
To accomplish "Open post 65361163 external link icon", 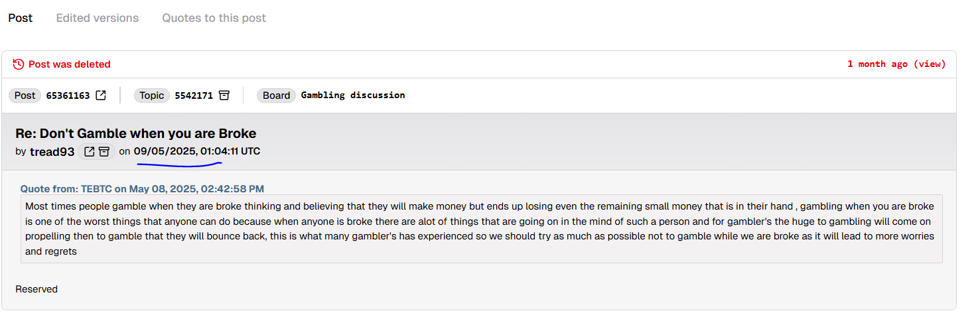I will pos(101,95).
